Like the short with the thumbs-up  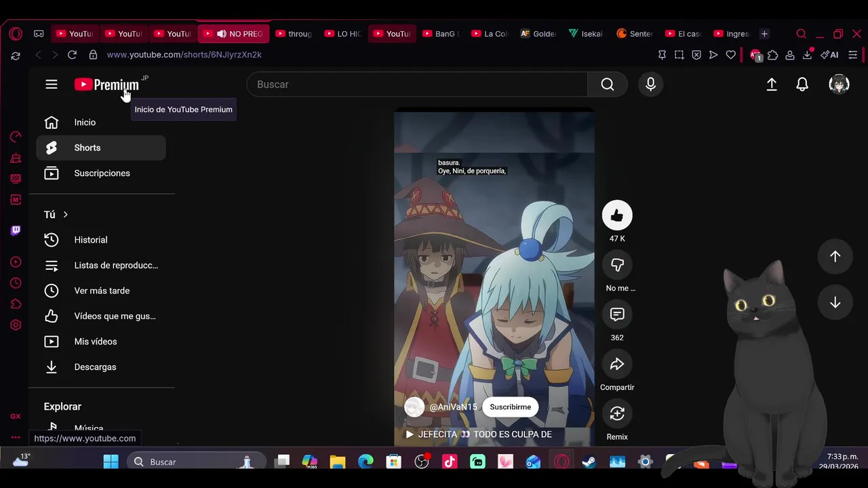[x=617, y=216]
